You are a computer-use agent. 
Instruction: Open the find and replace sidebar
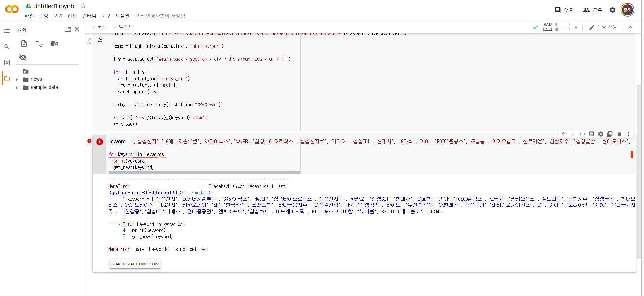[7, 46]
